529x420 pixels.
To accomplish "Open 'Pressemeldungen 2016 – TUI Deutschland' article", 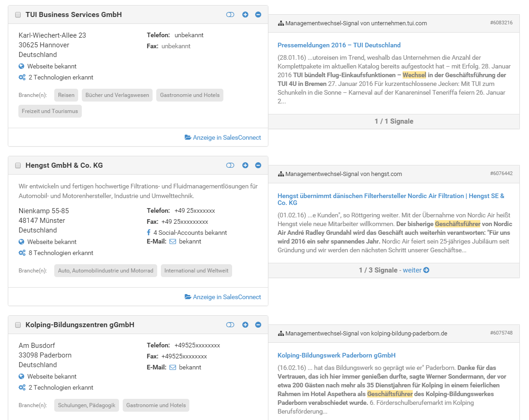I will pyautogui.click(x=339, y=45).
